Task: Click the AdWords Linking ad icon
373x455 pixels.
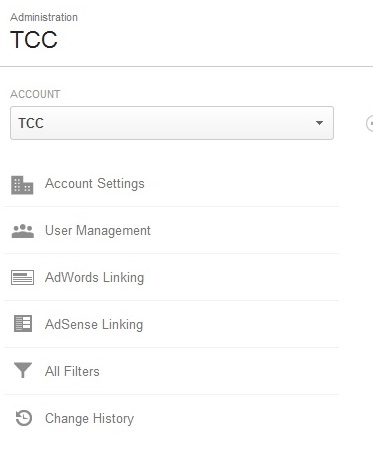Action: 22,277
